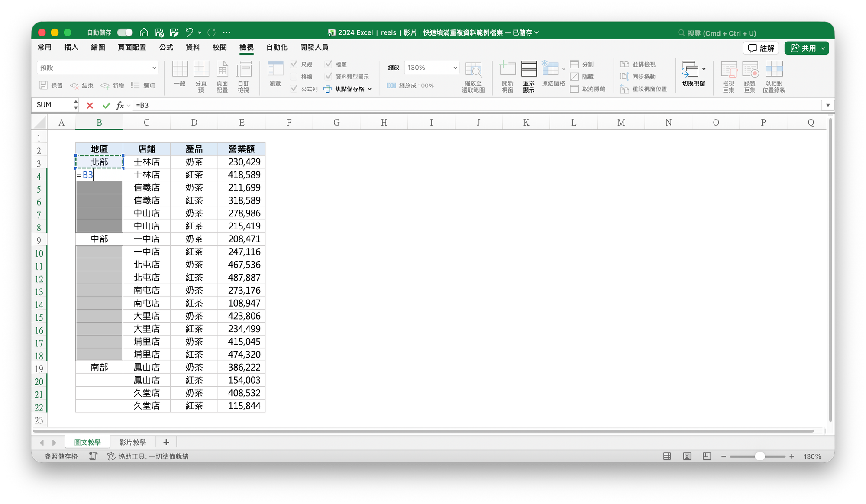The image size is (866, 504).
Task: Uncheck the Headings (標題) checkbox
Action: [x=329, y=64]
